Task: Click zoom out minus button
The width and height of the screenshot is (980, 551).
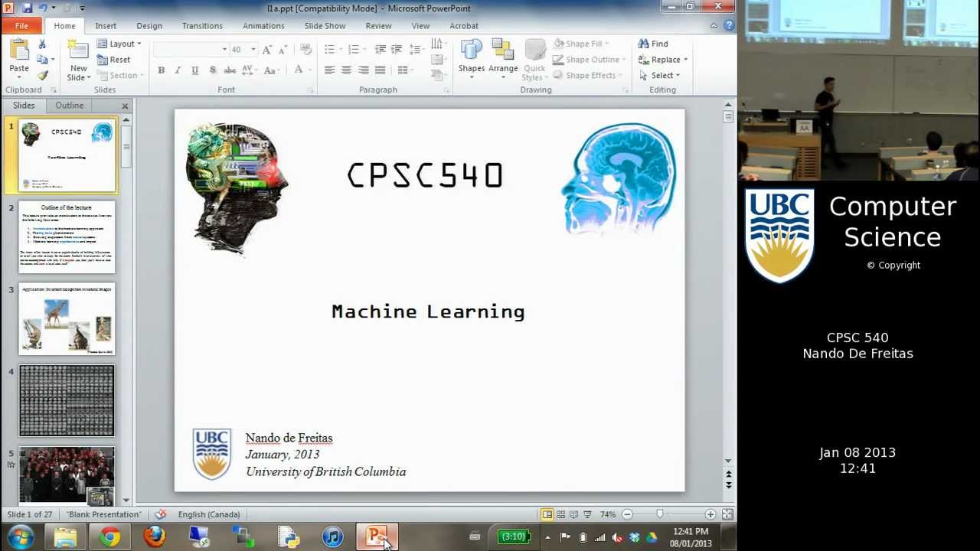Action: click(x=627, y=514)
